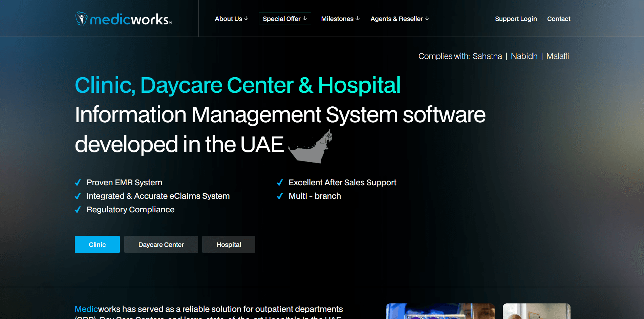
Task: Expand the Special Offer dropdown menu
Action: (x=285, y=19)
